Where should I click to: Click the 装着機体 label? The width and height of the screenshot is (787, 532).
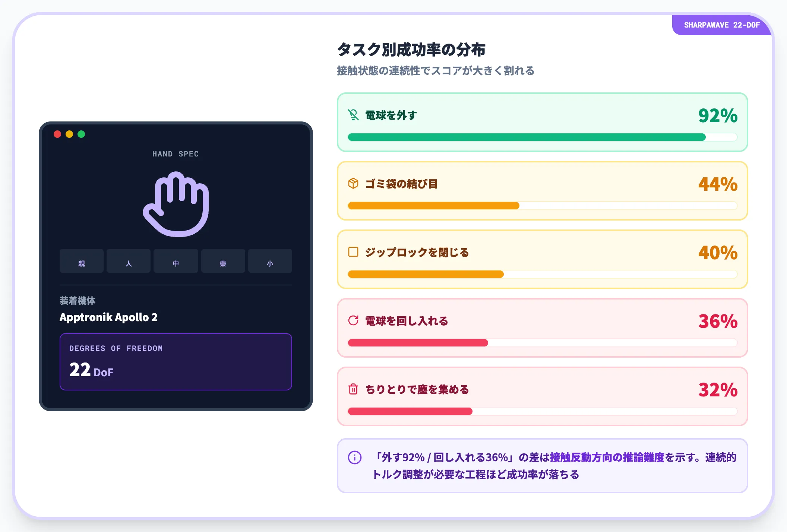[78, 301]
